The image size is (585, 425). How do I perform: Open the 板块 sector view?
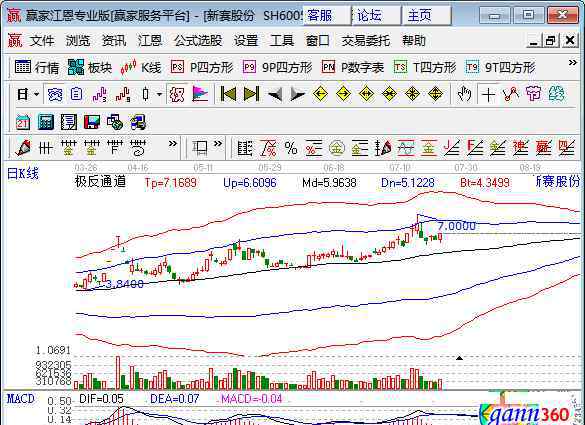[x=90, y=68]
